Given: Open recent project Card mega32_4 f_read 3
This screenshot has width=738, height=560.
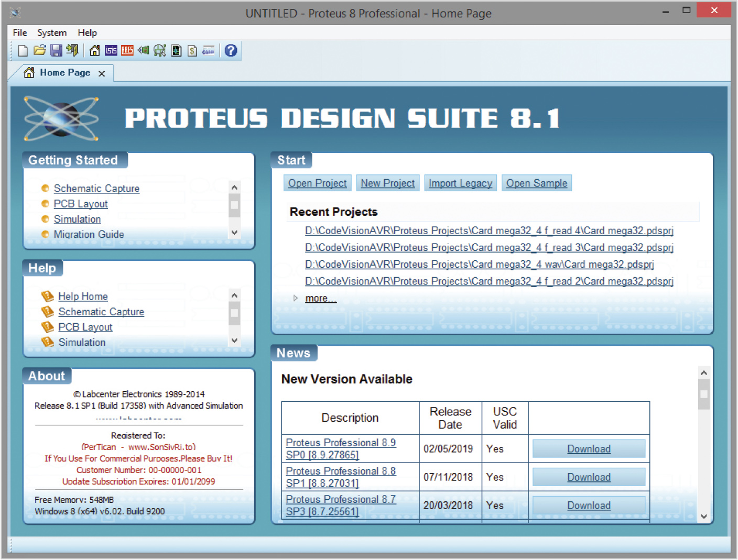Looking at the screenshot, I should 489,248.
